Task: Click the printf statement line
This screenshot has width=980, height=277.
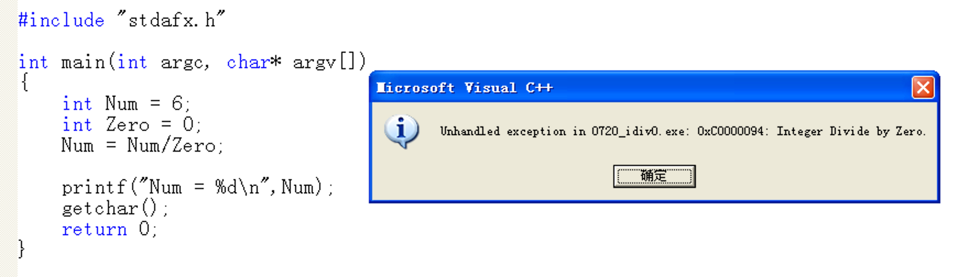Action: (x=198, y=187)
